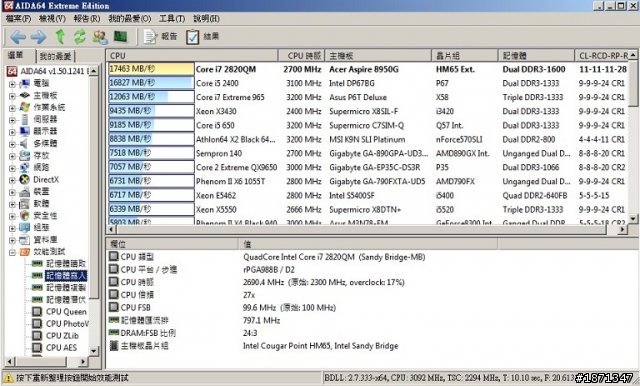This screenshot has width=640, height=386.
Task: Switch to the 我的最愛 favorites tab
Action: point(55,56)
